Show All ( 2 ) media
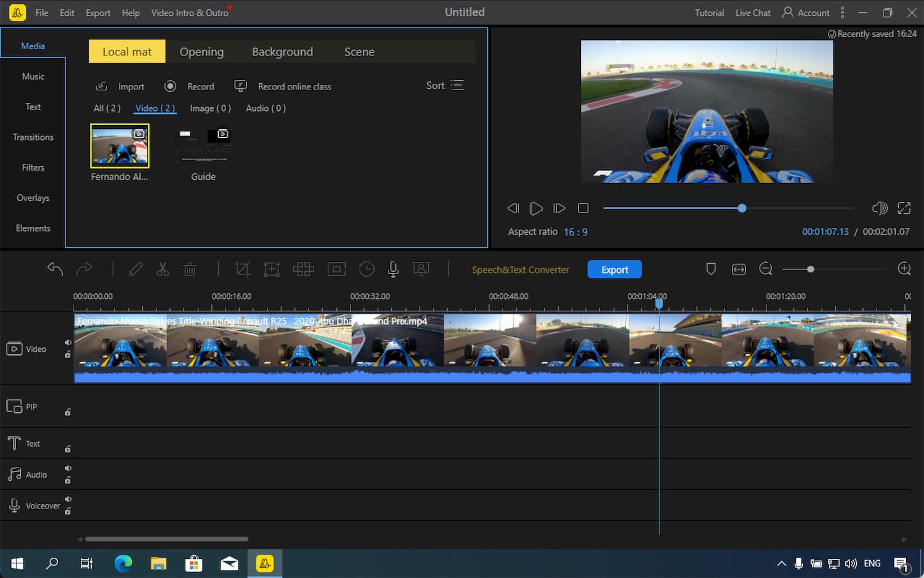The height and width of the screenshot is (578, 924). [107, 108]
